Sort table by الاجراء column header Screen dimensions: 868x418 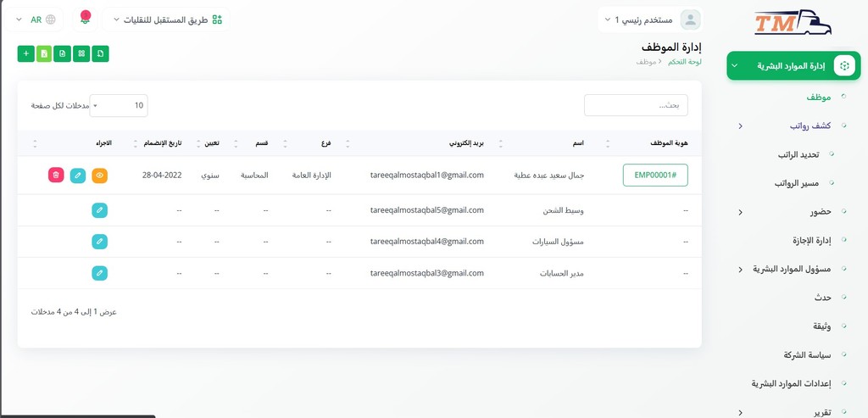coord(103,143)
